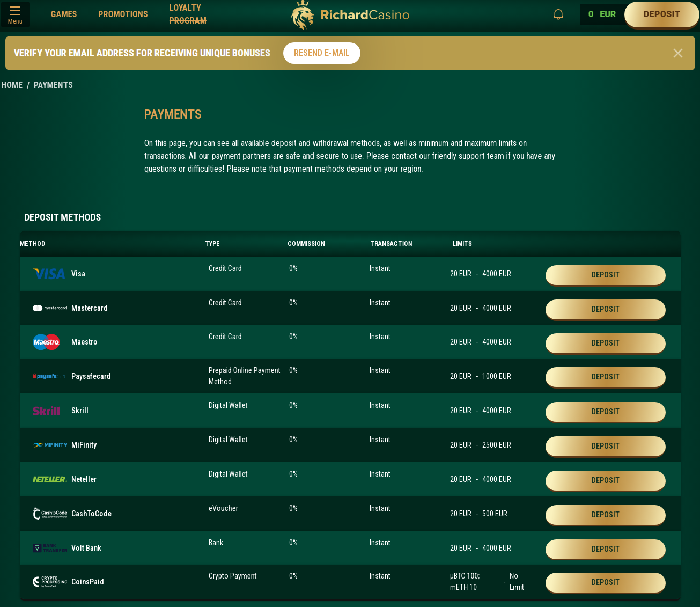Screen dimensions: 700x607
Task: Click the 0 EUR balance display
Action: 601,14
